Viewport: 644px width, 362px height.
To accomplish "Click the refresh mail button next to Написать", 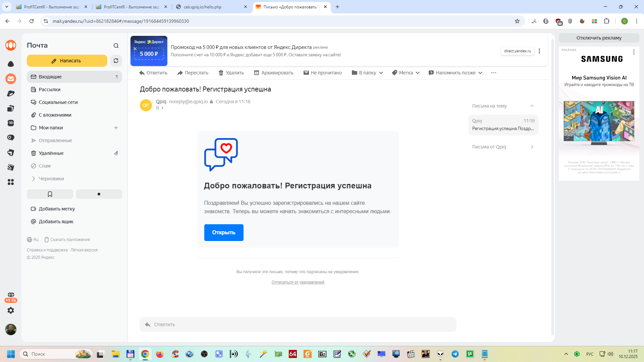I will (x=116, y=61).
